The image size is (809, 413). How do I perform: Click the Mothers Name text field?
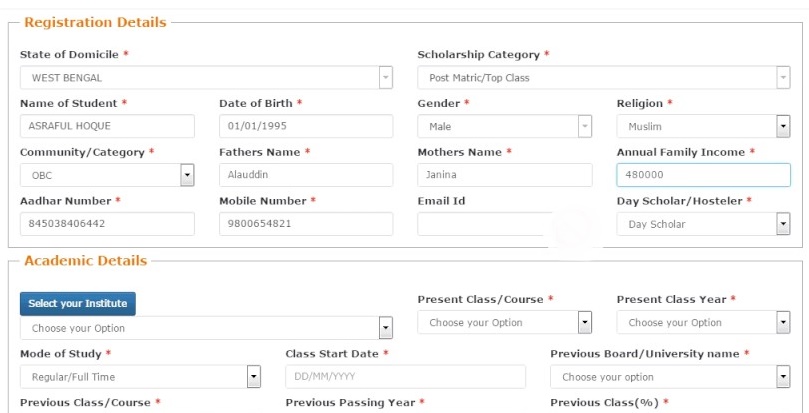pos(505,175)
